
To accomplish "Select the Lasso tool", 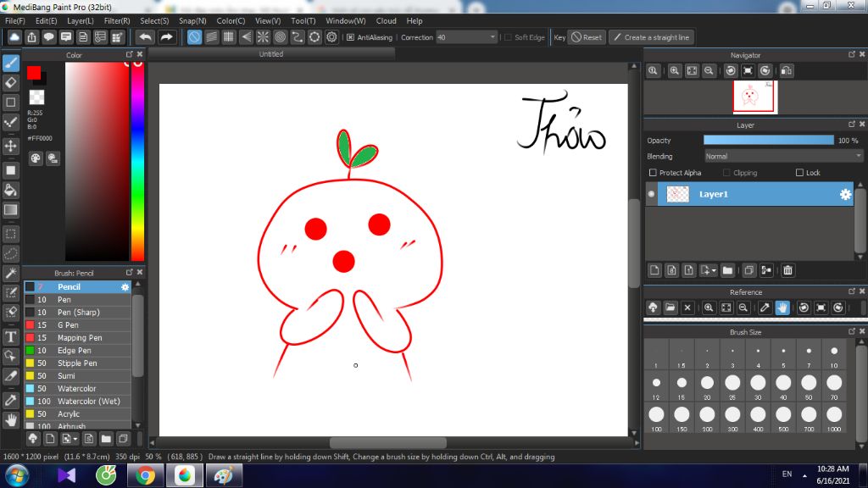I will tap(10, 253).
